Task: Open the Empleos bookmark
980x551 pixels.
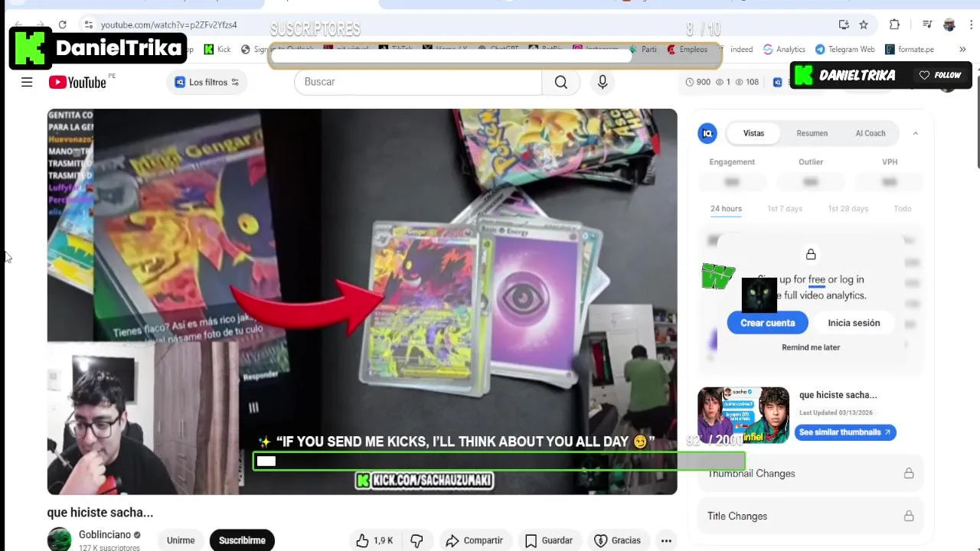Action: point(688,49)
